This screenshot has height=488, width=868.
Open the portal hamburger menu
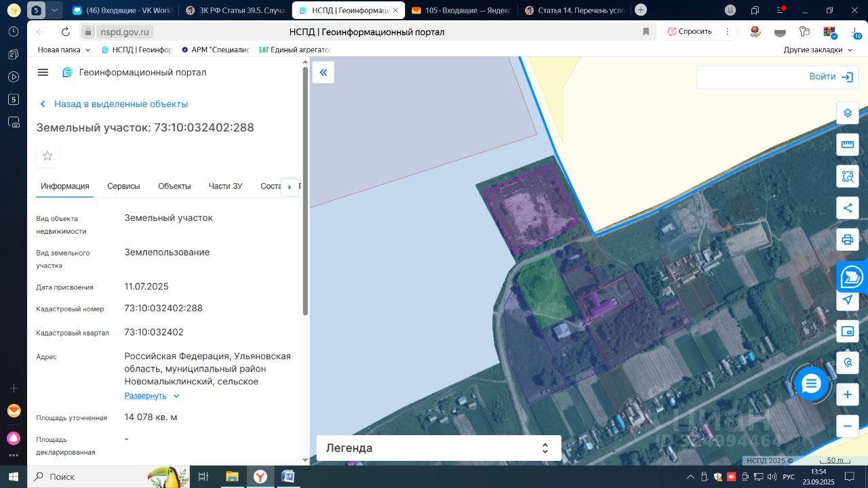pos(43,73)
